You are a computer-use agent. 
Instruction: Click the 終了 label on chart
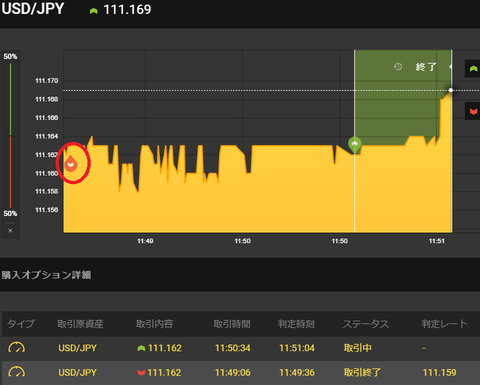pos(426,67)
